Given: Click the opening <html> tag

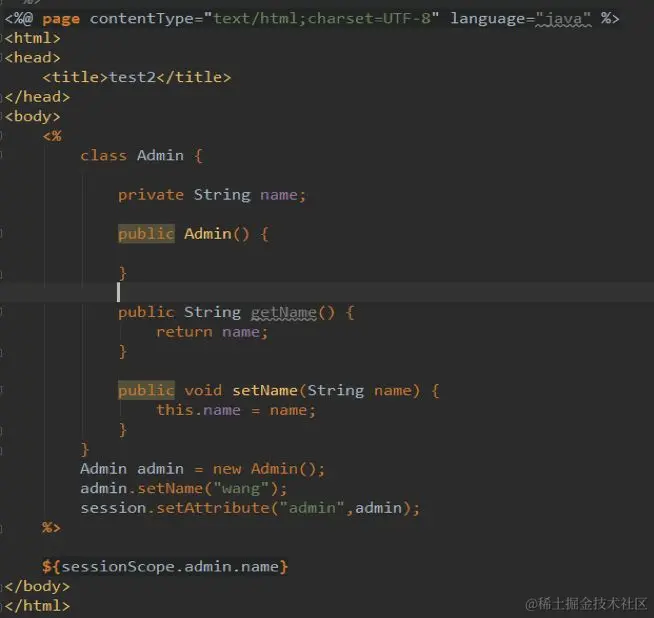Looking at the screenshot, I should (x=33, y=38).
